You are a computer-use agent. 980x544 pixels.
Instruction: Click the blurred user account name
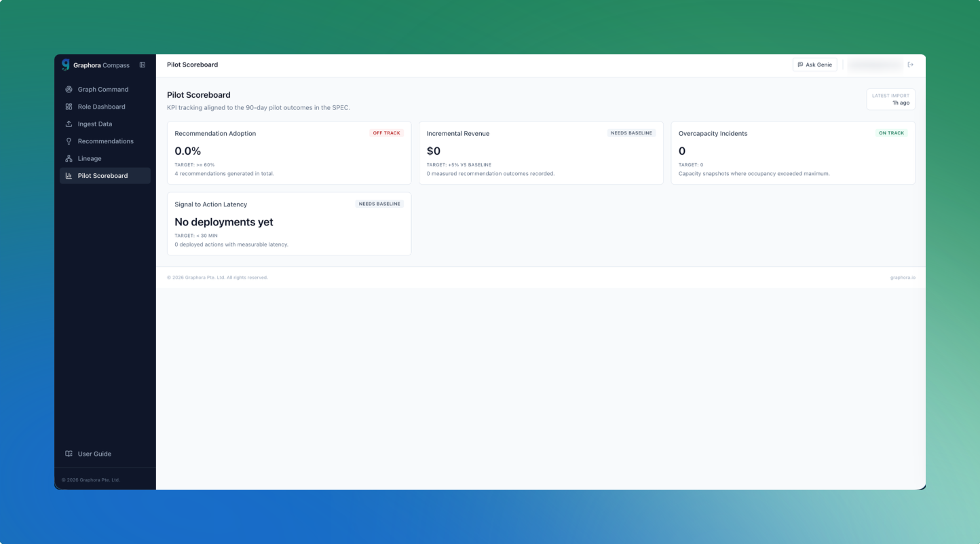tap(875, 65)
